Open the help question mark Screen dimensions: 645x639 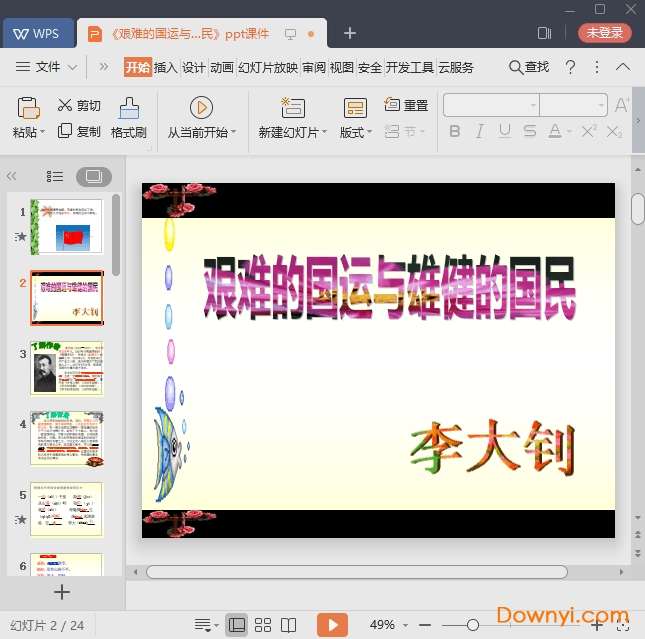[570, 67]
